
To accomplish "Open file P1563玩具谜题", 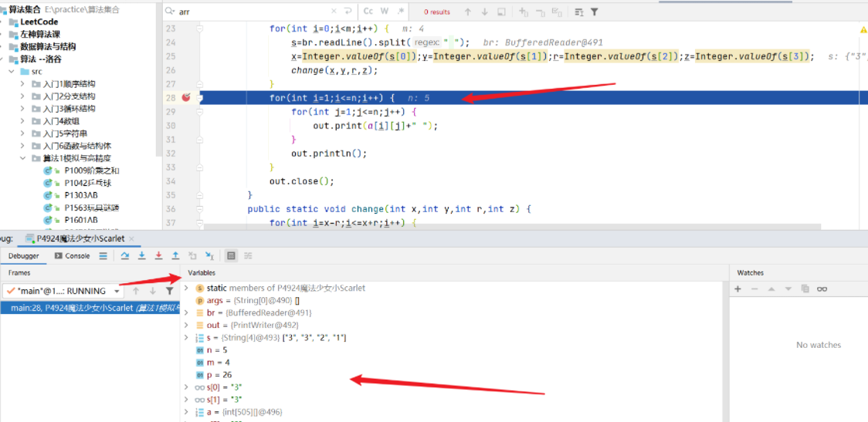I will (92, 208).
